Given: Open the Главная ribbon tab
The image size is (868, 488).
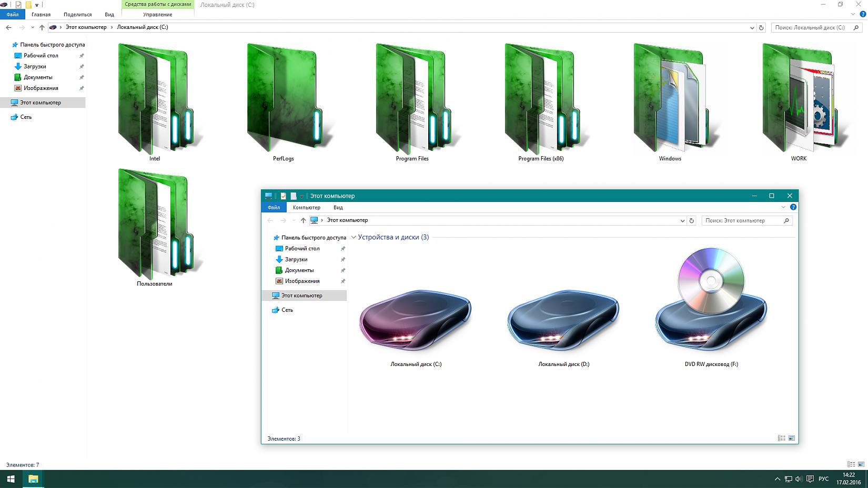Looking at the screenshot, I should 41,14.
